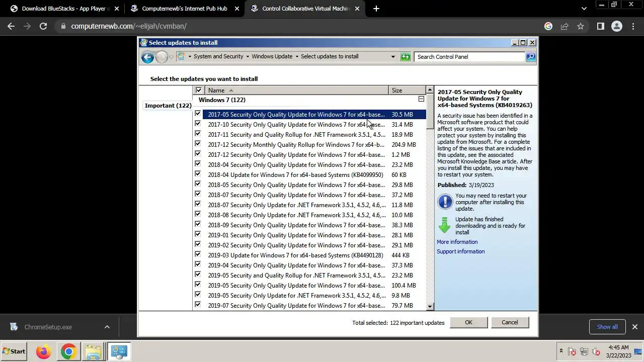The image size is (644, 362).
Task: Open the Chrome side panel icon
Action: (600, 26)
